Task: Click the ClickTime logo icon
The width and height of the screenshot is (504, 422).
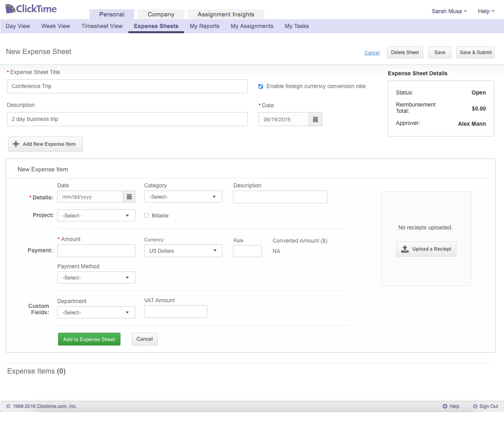Action: (x=10, y=8)
